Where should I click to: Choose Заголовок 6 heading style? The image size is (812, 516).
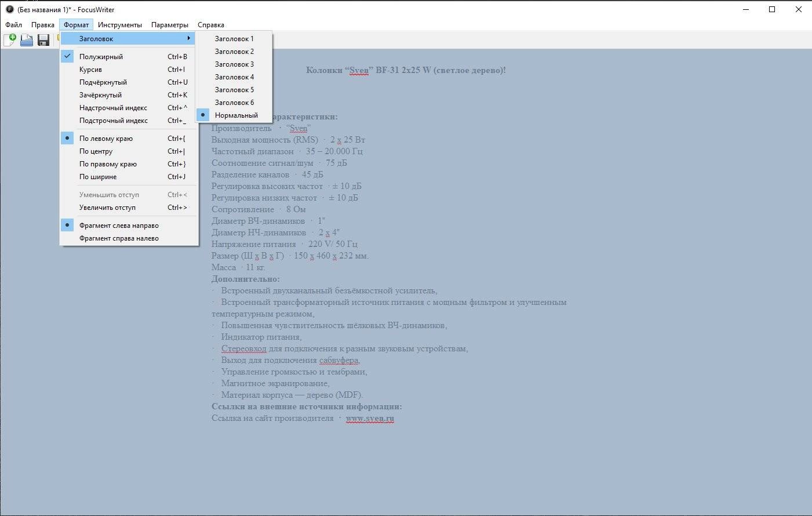(234, 103)
